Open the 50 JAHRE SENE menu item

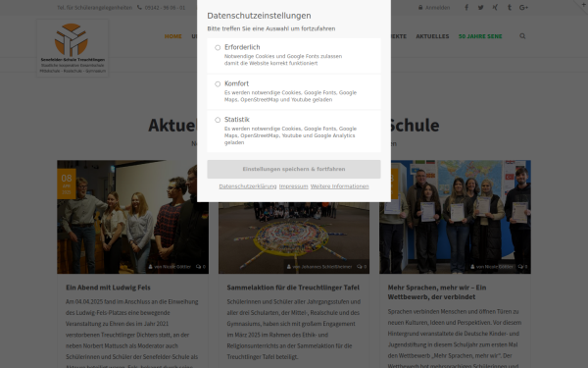[x=480, y=36]
